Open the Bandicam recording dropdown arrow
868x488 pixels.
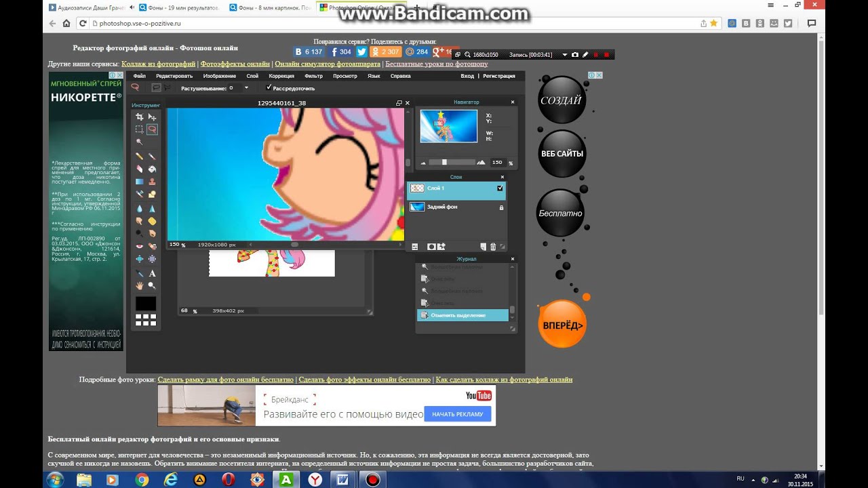pos(564,54)
